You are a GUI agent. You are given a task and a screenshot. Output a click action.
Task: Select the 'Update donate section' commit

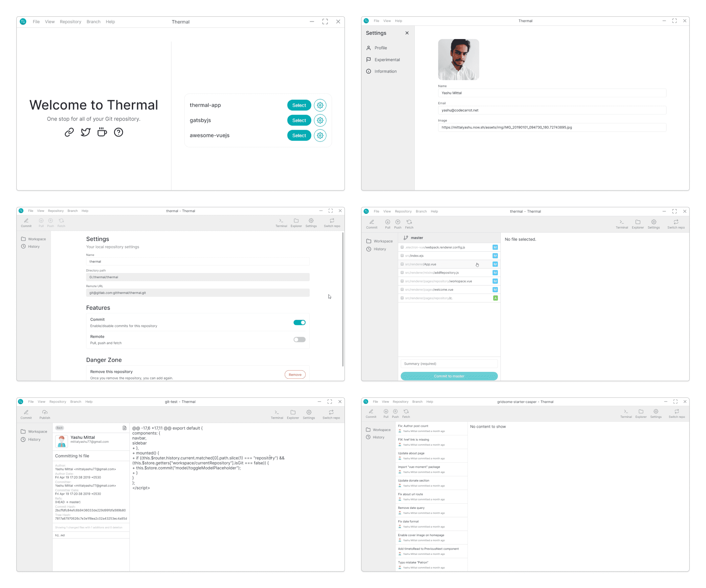pyautogui.click(x=431, y=483)
